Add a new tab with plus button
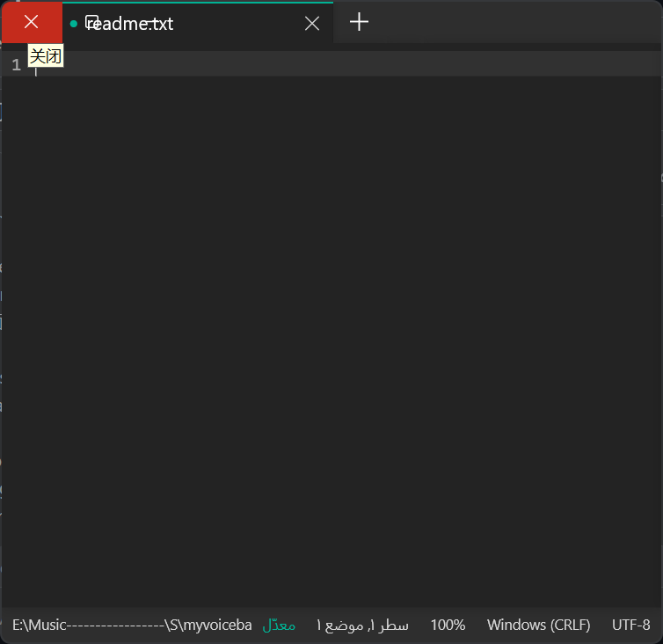663x644 pixels. pyautogui.click(x=359, y=22)
